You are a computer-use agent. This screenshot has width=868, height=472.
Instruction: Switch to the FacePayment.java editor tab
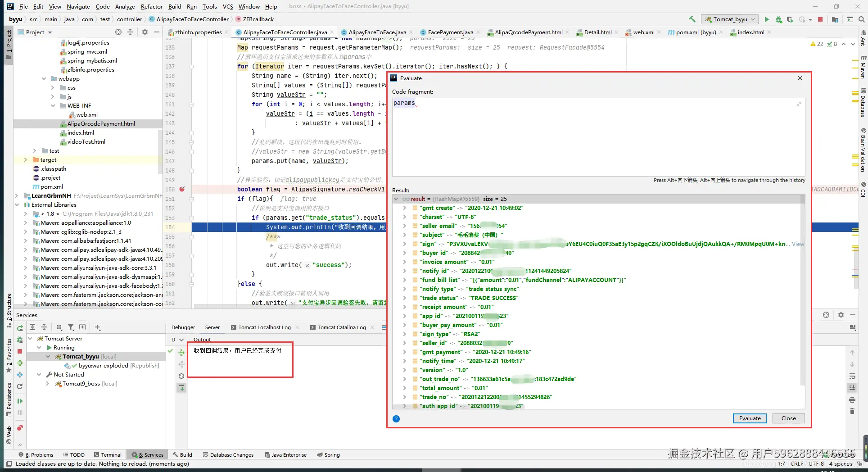coord(450,32)
